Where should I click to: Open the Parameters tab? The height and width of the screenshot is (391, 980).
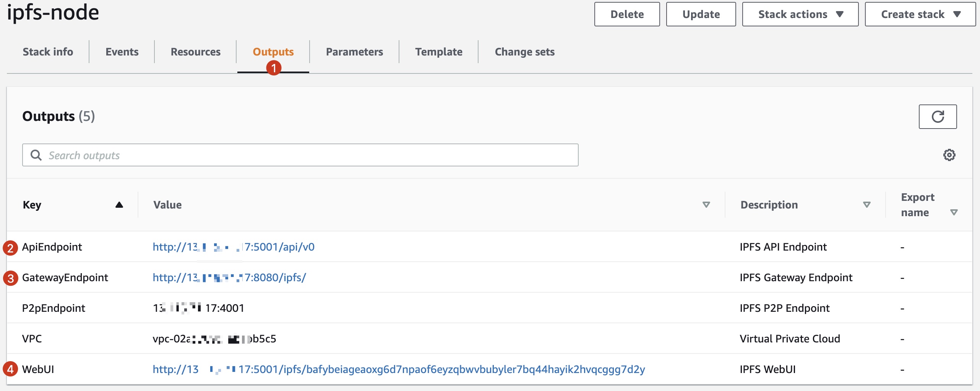coord(354,52)
